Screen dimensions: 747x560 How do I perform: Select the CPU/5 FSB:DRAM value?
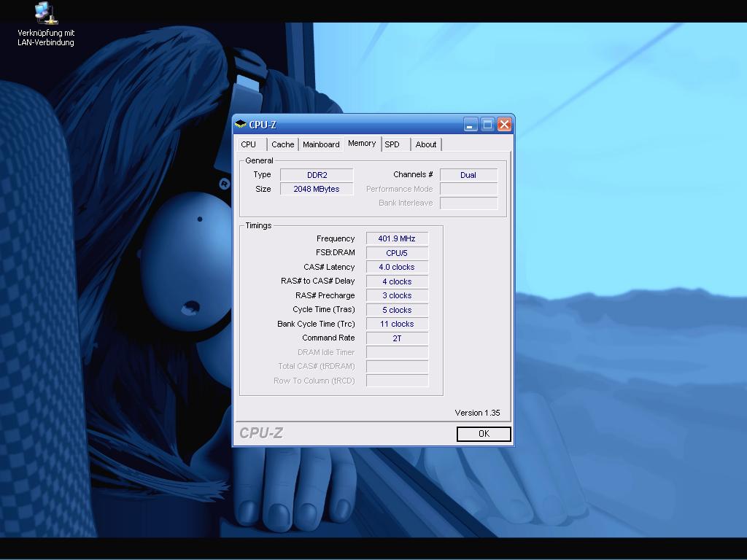coord(397,253)
